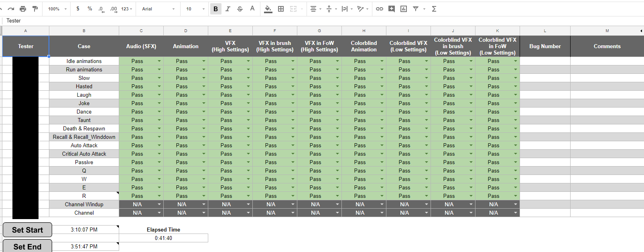
Task: Toggle italic formatting
Action: [x=228, y=9]
